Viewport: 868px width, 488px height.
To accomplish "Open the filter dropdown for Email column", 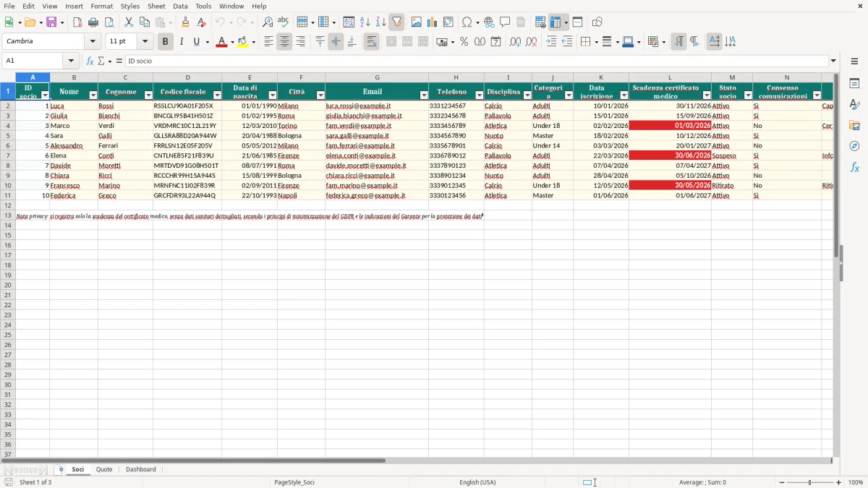I will tap(423, 95).
